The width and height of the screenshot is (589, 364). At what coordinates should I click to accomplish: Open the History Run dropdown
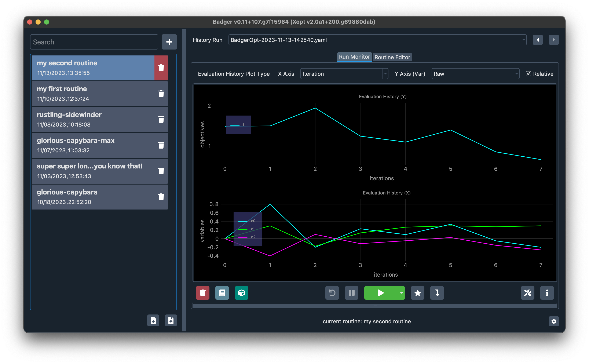click(x=377, y=40)
